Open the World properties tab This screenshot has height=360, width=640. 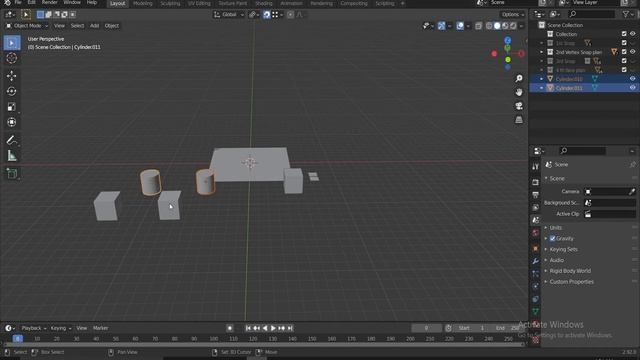pyautogui.click(x=536, y=233)
